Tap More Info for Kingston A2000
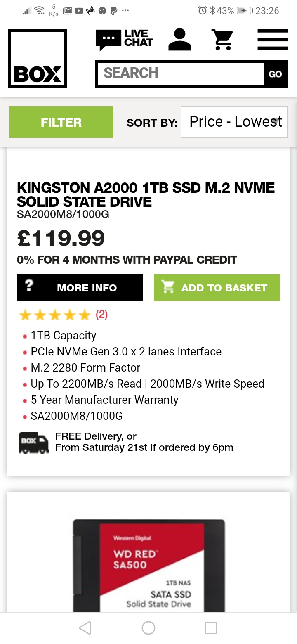 (80, 288)
